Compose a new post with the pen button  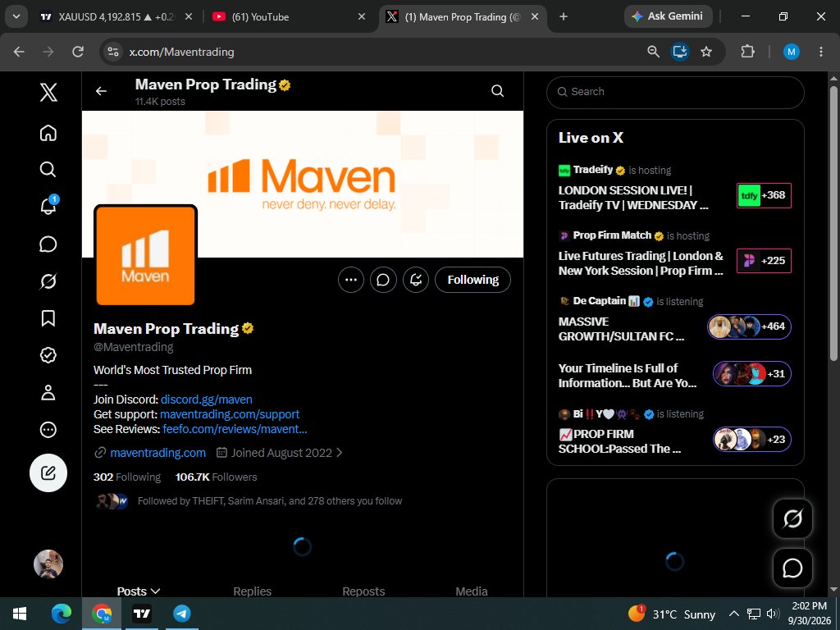point(48,472)
